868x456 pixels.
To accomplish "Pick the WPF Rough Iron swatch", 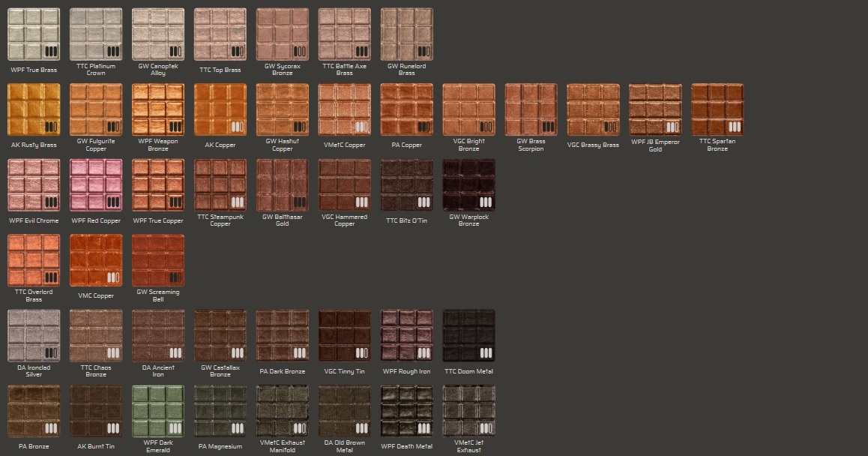I will pyautogui.click(x=406, y=336).
